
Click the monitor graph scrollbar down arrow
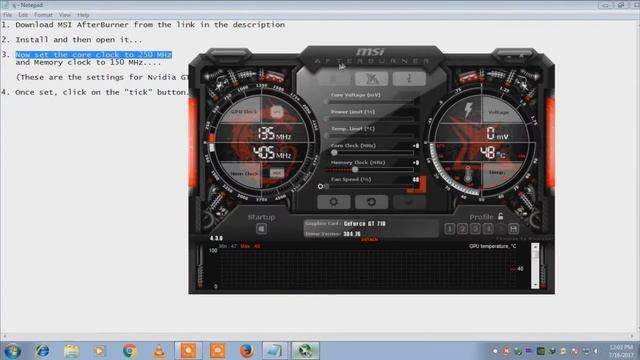point(535,284)
